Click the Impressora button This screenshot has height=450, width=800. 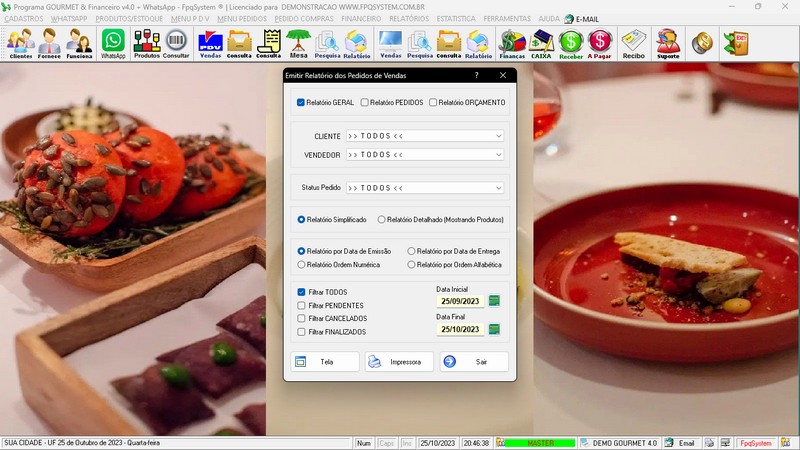click(399, 362)
